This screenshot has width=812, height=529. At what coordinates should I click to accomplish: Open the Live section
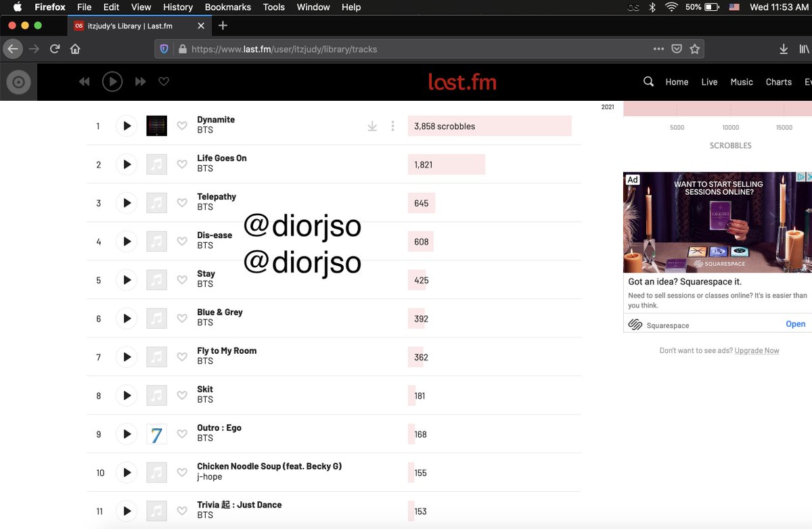[709, 82]
